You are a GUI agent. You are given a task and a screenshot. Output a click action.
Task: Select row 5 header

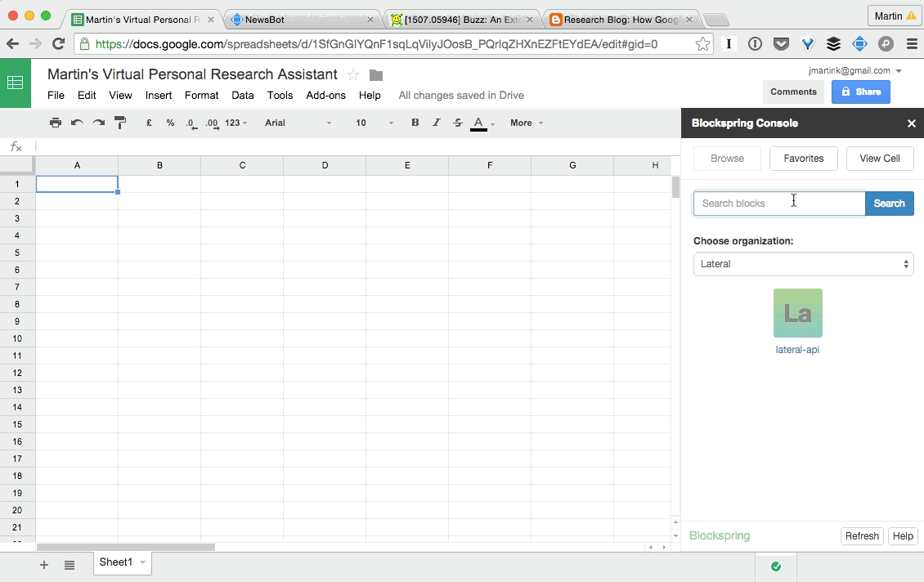tap(17, 253)
